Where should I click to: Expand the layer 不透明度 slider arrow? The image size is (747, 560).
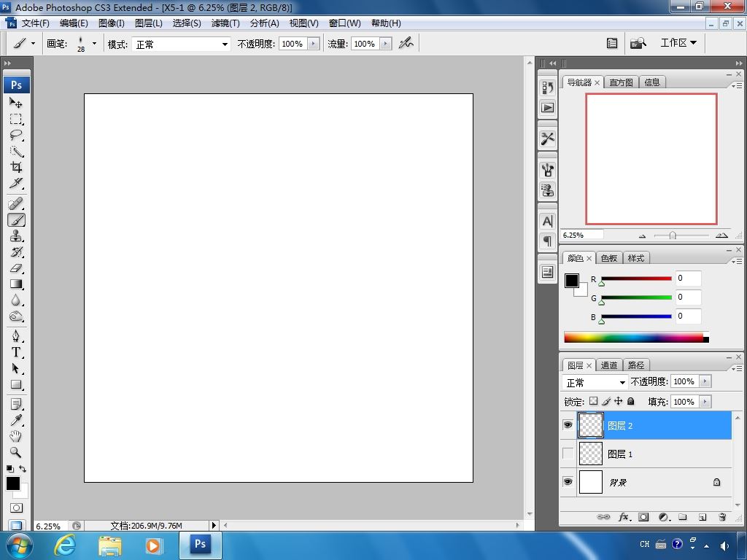705,381
